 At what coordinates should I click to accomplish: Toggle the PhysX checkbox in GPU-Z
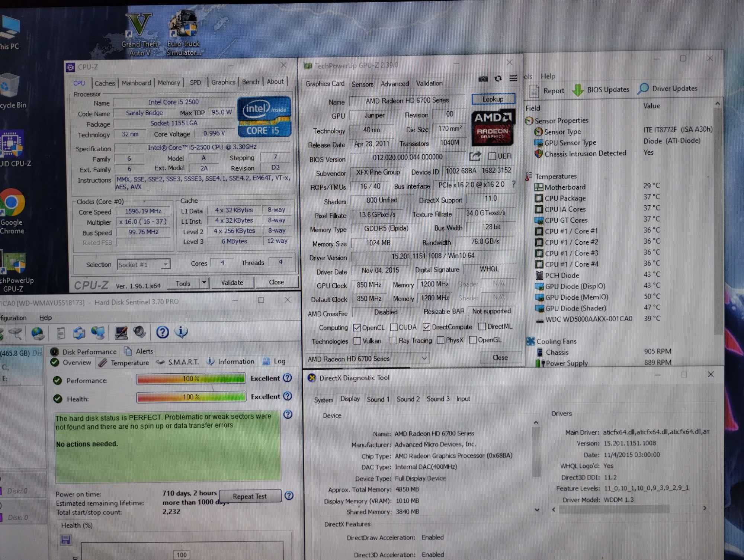coord(441,340)
